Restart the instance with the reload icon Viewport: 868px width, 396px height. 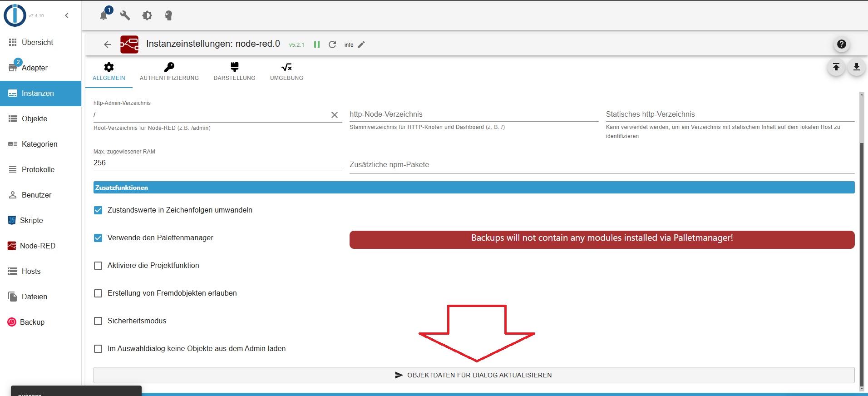click(332, 45)
